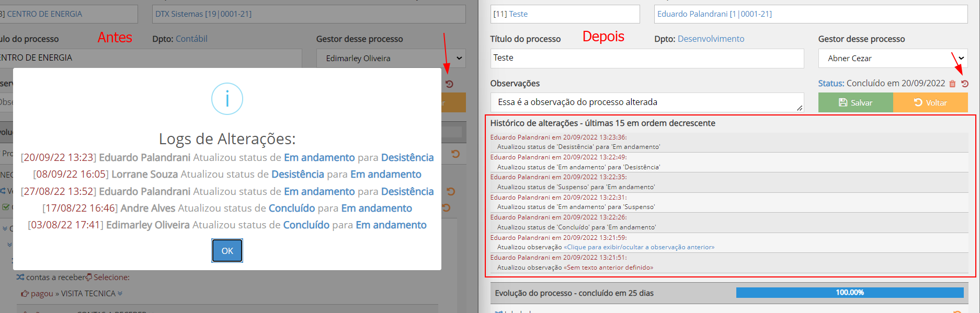This screenshot has width=980, height=313.
Task: Click thumbs-up icon before pagou
Action: 25,294
